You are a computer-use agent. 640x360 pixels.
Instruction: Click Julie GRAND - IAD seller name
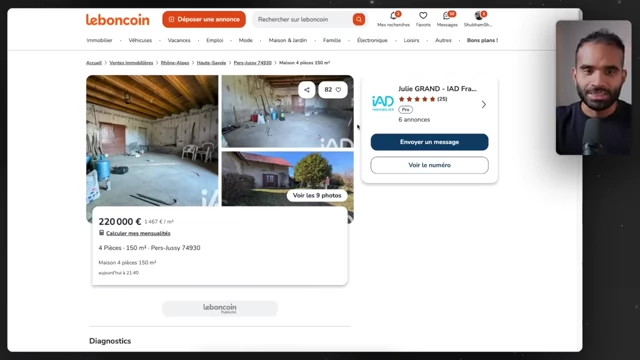tap(437, 89)
